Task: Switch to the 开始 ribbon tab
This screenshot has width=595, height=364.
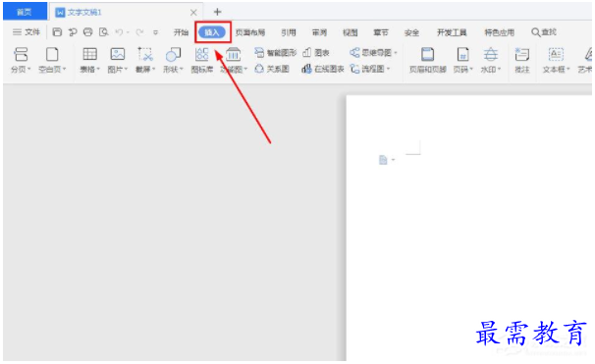Action: point(181,32)
